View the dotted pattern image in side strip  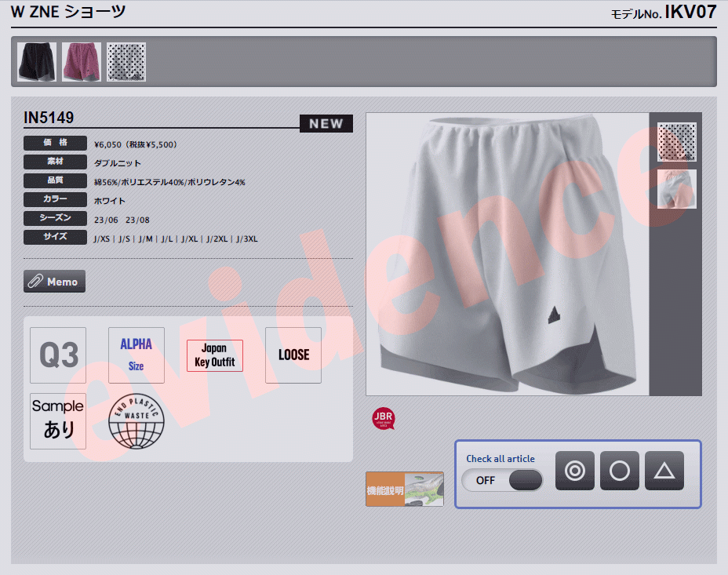point(676,141)
